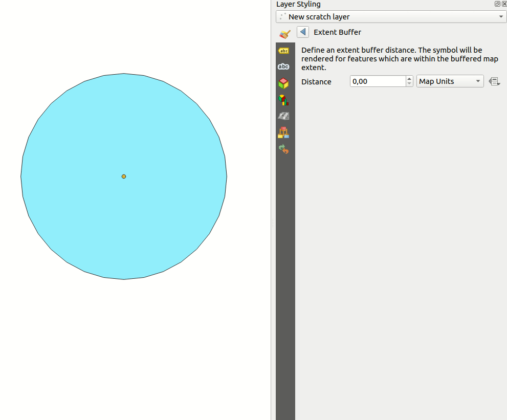Undock the Layer Styling panel

pos(497,4)
